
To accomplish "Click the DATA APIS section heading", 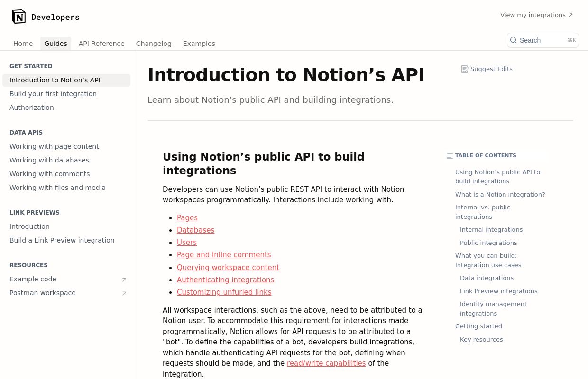I will coord(26,133).
